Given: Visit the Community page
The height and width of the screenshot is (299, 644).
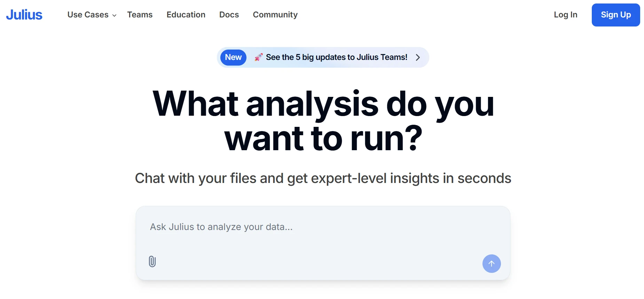Looking at the screenshot, I should pyautogui.click(x=275, y=15).
